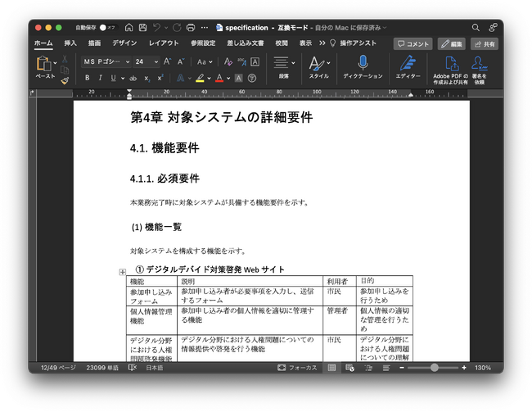The height and width of the screenshot is (412, 532).
Task: Open the Editor pen icon
Action: click(408, 63)
